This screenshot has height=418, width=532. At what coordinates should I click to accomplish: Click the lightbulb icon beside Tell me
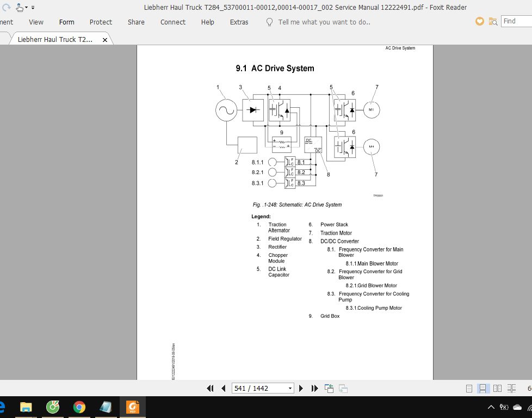[269, 22]
